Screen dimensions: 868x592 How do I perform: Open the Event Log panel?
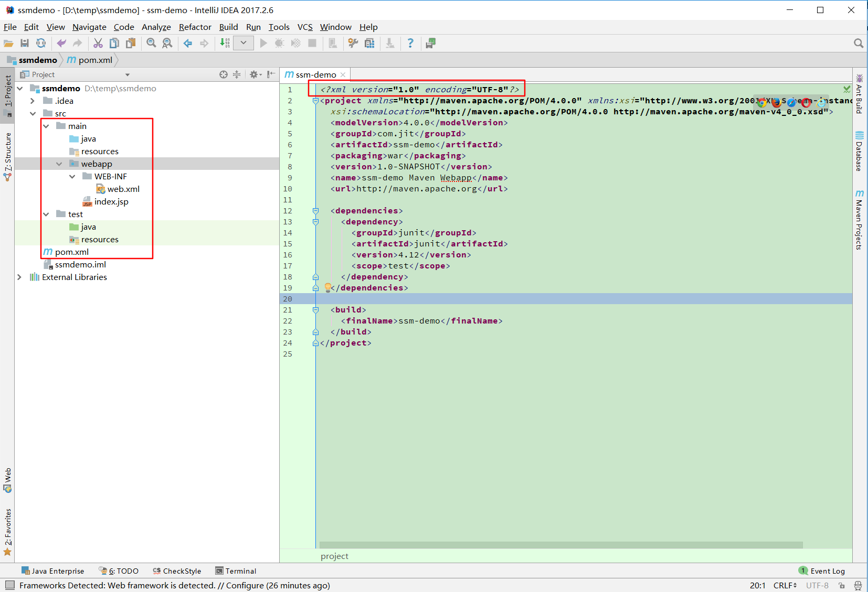pos(822,571)
